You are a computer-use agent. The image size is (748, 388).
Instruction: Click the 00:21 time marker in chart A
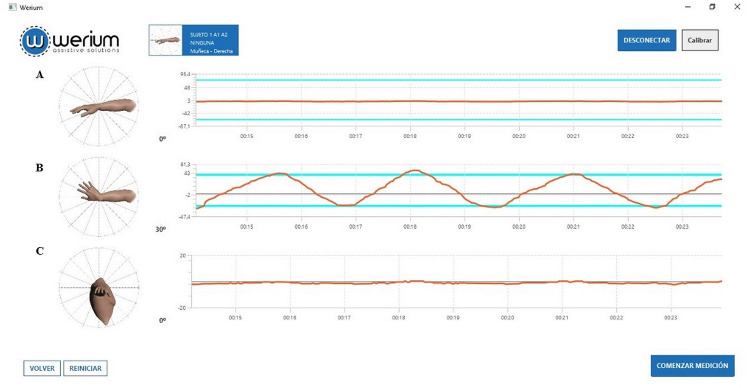(573, 136)
